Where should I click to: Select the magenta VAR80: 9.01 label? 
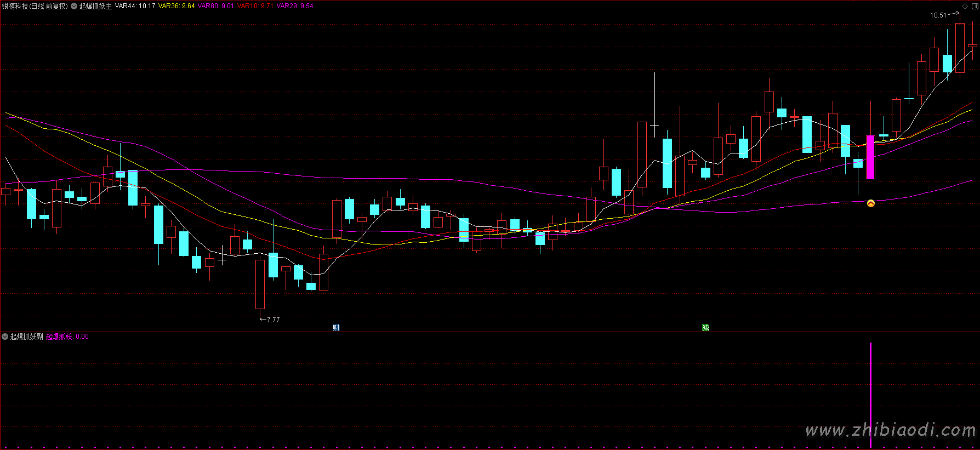pyautogui.click(x=215, y=6)
